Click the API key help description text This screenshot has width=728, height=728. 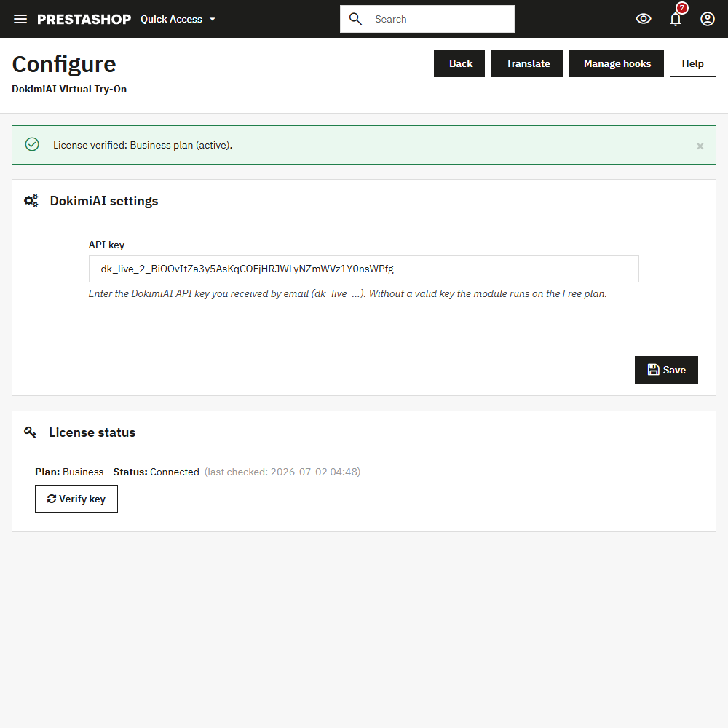[348, 294]
